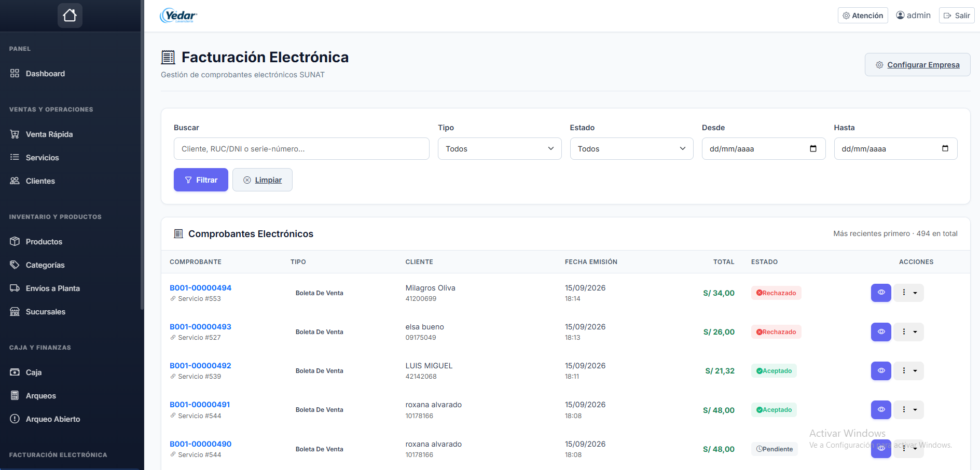Image resolution: width=980 pixels, height=470 pixels.
Task: Click the Productos box icon
Action: click(x=15, y=241)
